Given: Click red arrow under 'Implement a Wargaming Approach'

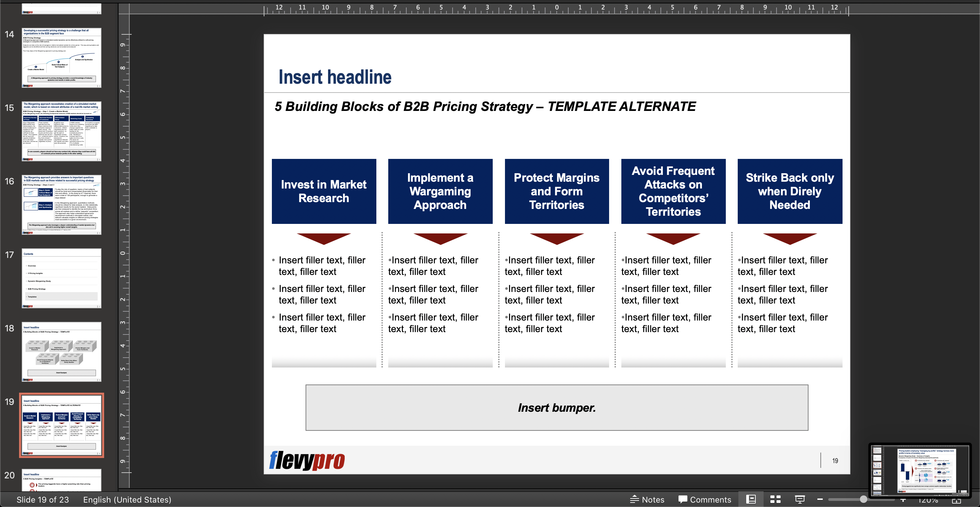Looking at the screenshot, I should [x=440, y=239].
